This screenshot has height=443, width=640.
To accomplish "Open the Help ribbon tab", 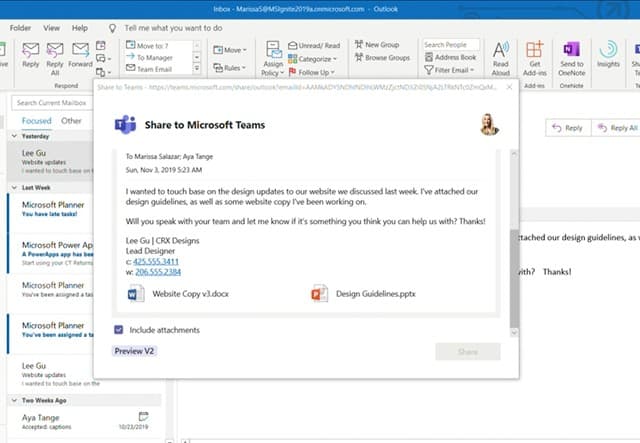I will (80, 28).
